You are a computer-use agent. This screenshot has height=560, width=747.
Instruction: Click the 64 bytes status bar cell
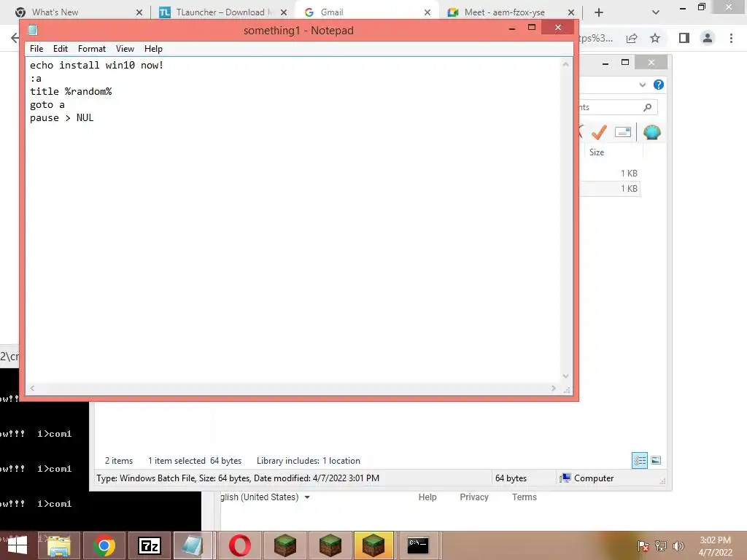pos(511,478)
